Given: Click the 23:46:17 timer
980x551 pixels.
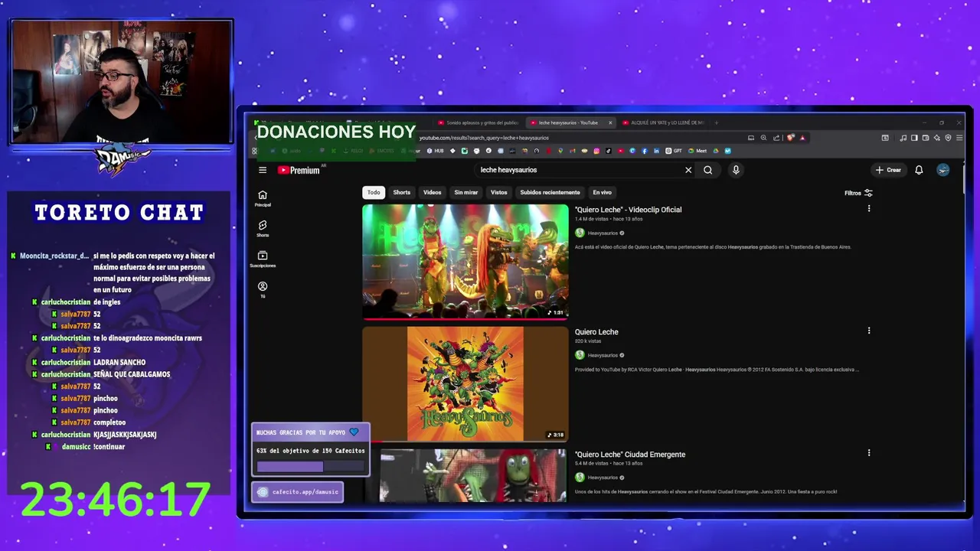Looking at the screenshot, I should [115, 500].
